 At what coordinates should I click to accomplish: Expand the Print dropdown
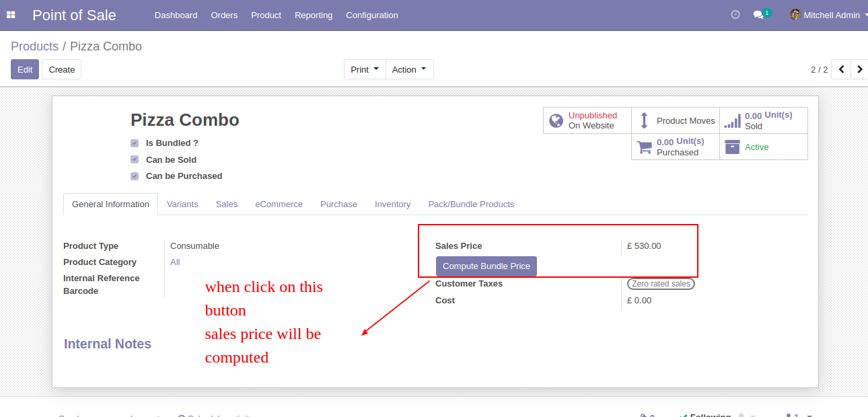[365, 69]
